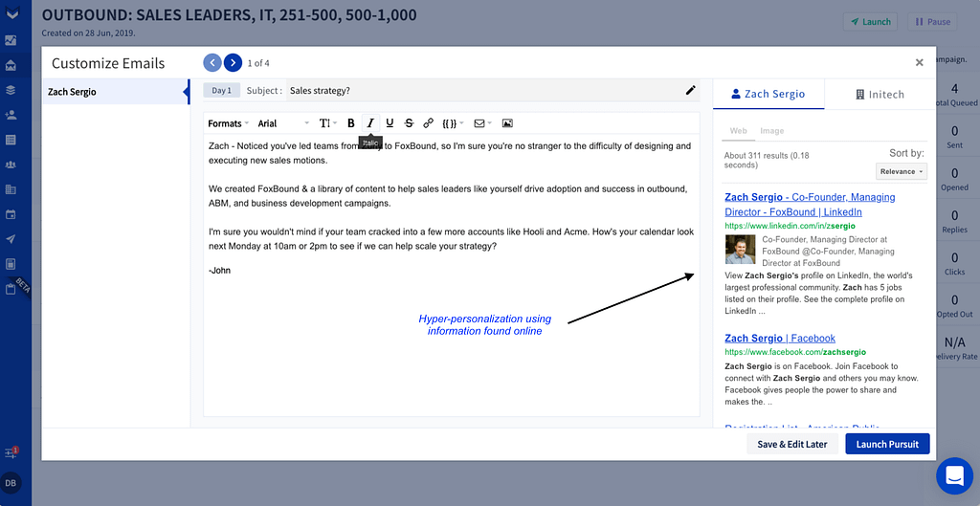
Task: Click Zach Sergio's profile photo thumbnail
Action: (x=740, y=250)
